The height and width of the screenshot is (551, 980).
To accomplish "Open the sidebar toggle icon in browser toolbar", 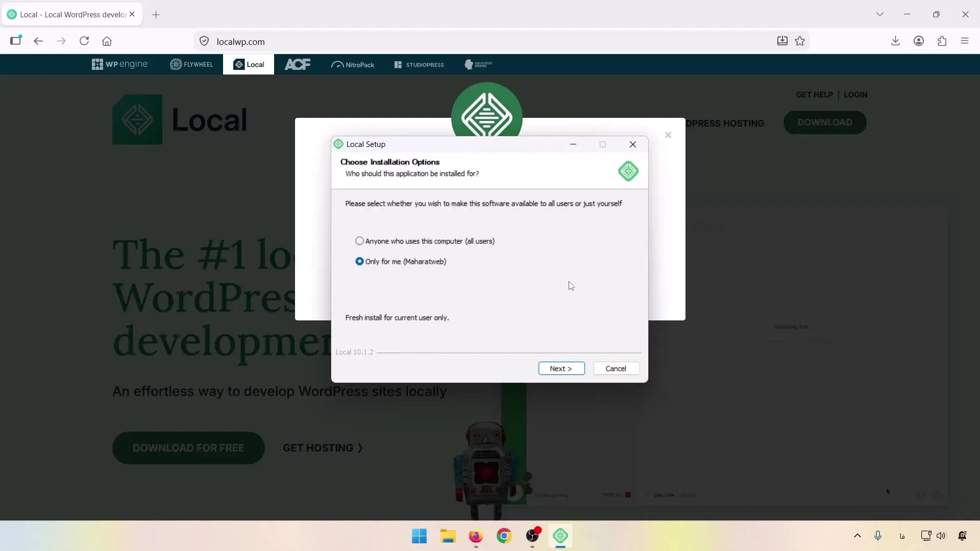I will (16, 40).
